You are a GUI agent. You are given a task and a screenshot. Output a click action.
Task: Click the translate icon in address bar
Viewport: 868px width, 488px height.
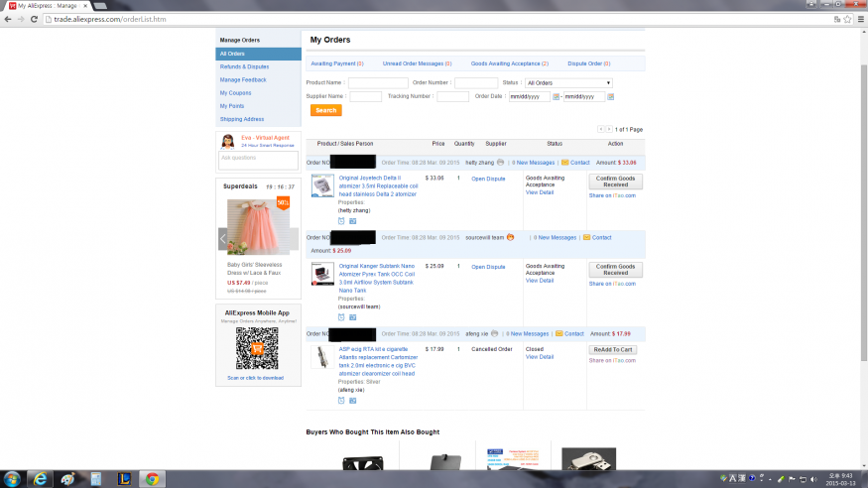(837, 19)
